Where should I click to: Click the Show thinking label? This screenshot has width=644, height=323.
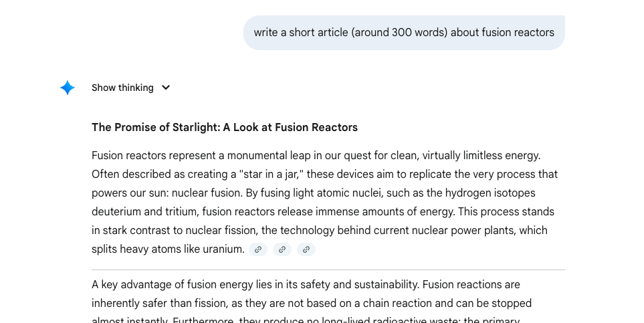(122, 88)
